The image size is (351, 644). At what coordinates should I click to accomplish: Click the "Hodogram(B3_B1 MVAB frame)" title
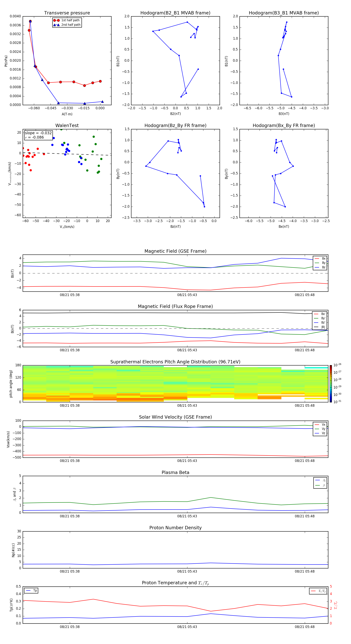[x=284, y=13]
